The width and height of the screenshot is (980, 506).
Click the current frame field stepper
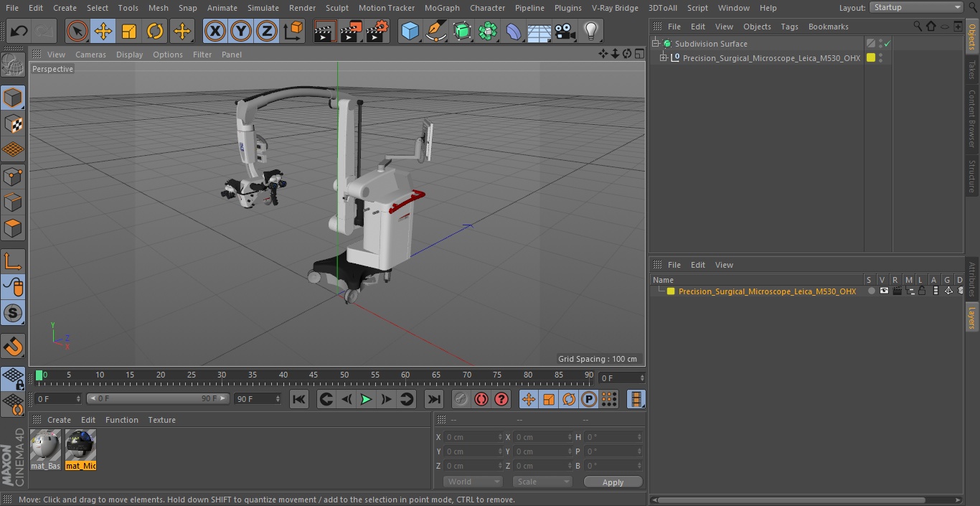(x=642, y=378)
